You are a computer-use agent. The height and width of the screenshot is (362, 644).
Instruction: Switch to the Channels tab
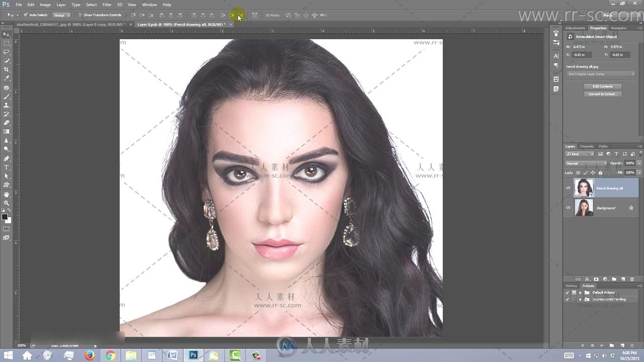click(x=587, y=146)
